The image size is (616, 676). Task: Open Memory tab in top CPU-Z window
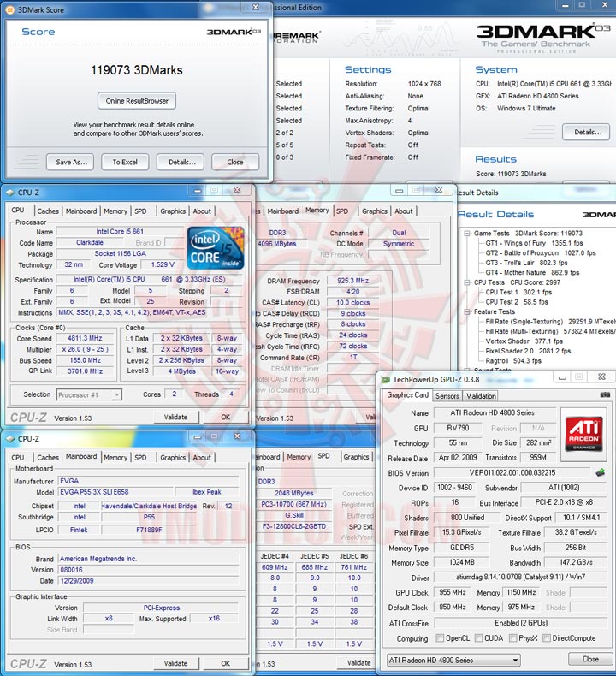tap(115, 211)
